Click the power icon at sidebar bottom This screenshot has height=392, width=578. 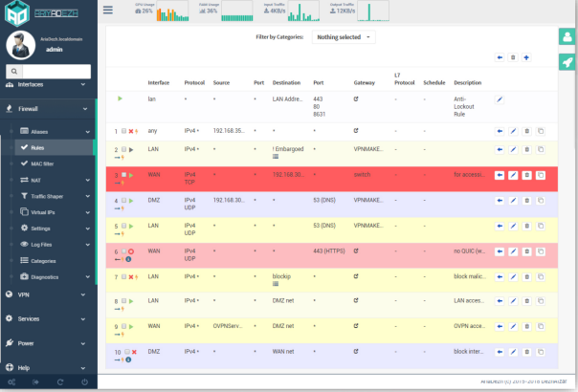(x=84, y=382)
